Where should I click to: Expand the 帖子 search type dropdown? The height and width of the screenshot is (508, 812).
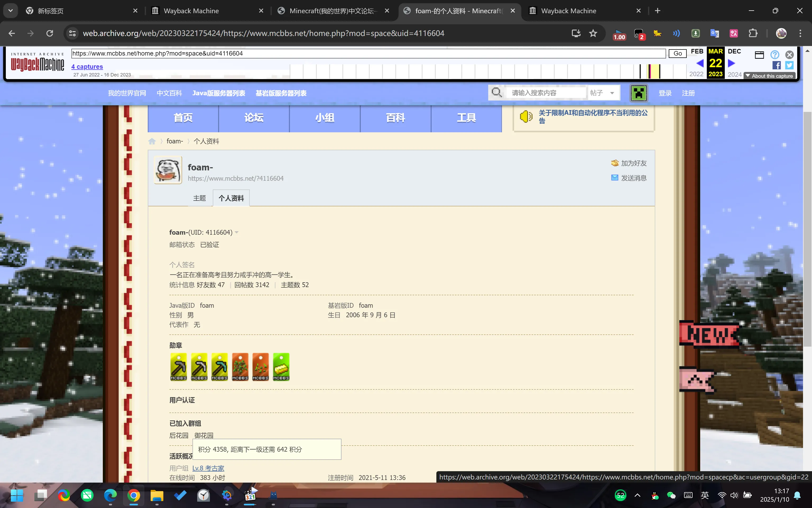612,93
